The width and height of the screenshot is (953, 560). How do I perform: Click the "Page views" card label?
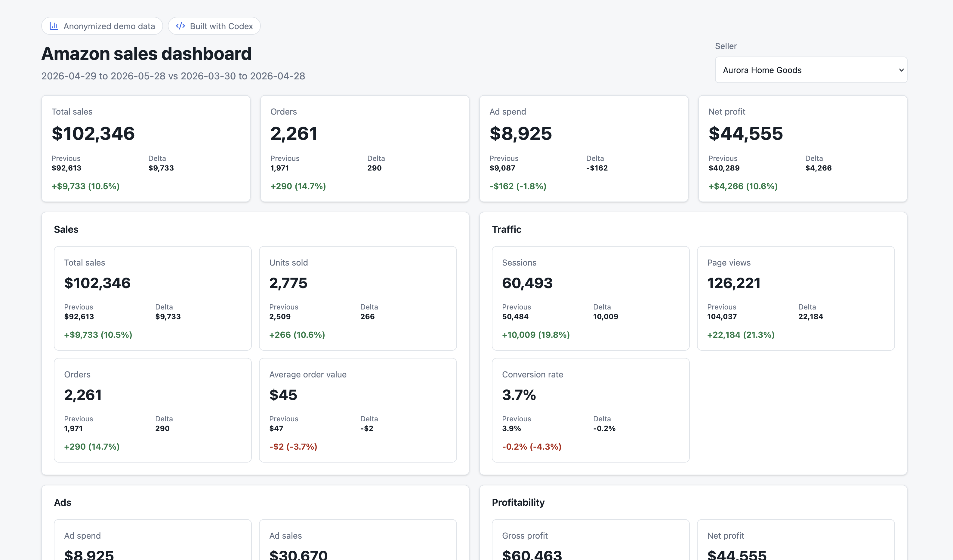click(x=729, y=263)
